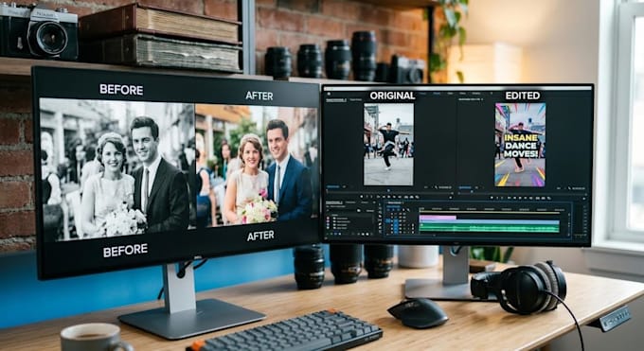Viewport: 644px width, 351px height.
Task: Click the EDITED video preview with text
Action: click(x=520, y=145)
